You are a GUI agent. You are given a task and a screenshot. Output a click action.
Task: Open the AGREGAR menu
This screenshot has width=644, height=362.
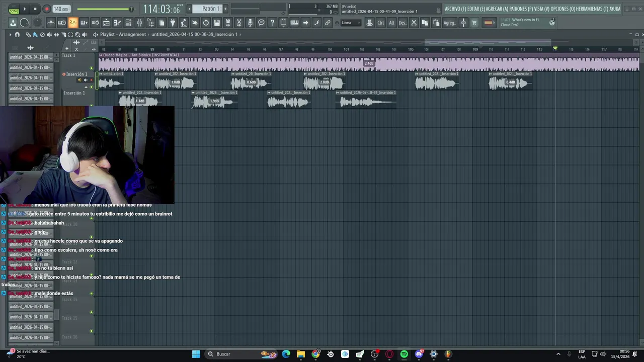tap(497, 9)
